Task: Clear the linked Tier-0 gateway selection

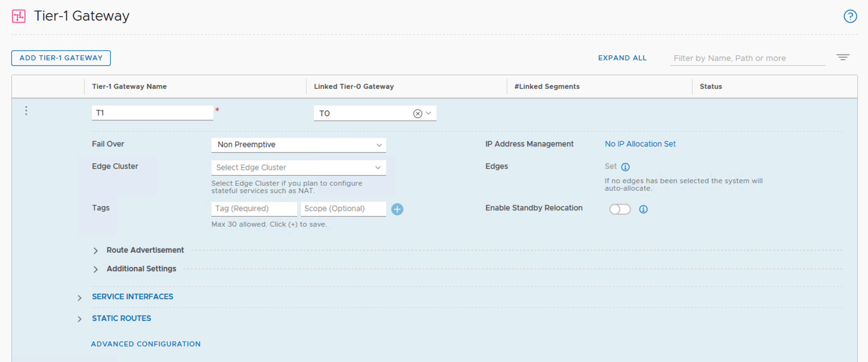Action: point(418,114)
